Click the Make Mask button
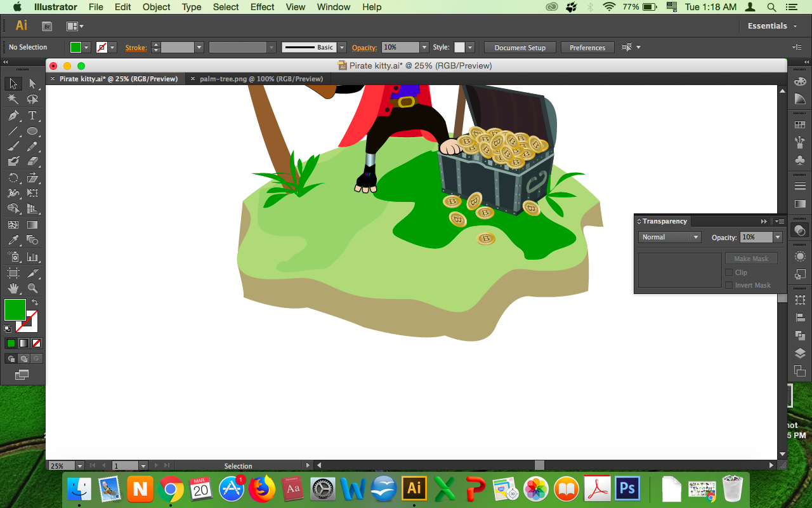812x508 pixels. point(751,258)
